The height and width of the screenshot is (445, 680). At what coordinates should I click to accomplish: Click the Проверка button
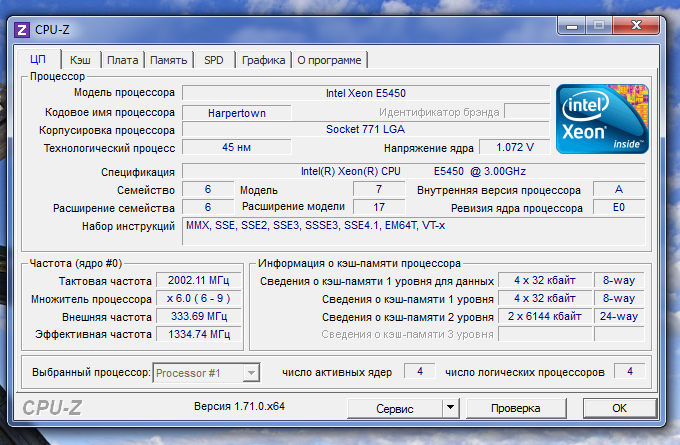point(516,408)
